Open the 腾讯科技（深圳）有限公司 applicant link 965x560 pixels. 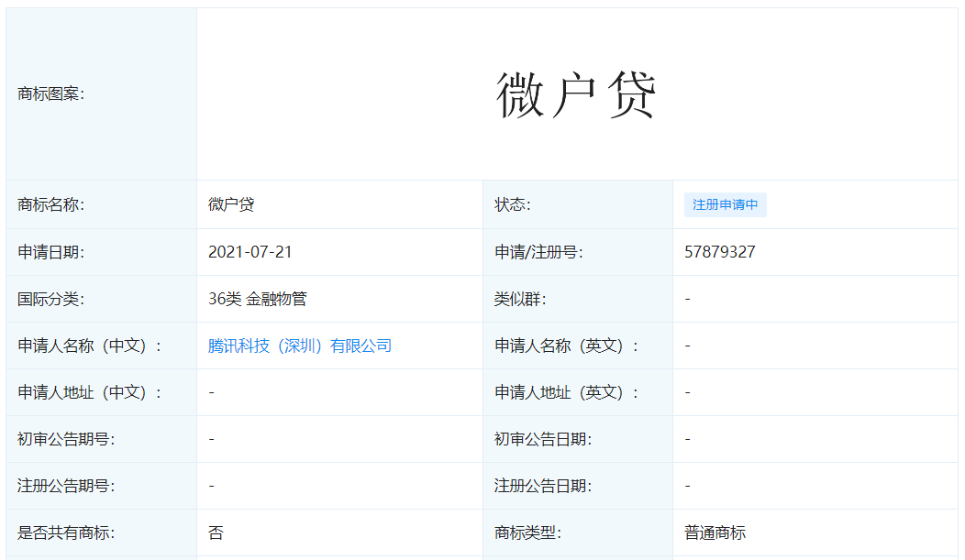point(300,346)
